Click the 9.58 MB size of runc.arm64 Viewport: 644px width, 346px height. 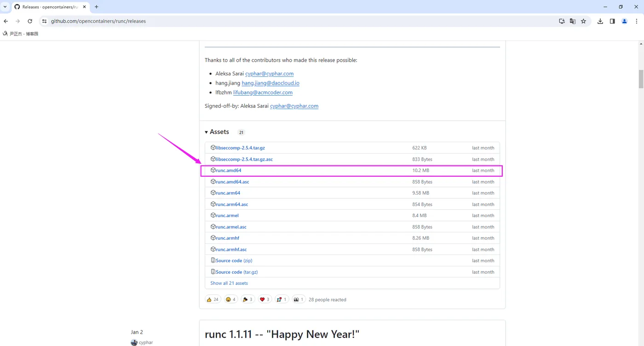pyautogui.click(x=420, y=193)
